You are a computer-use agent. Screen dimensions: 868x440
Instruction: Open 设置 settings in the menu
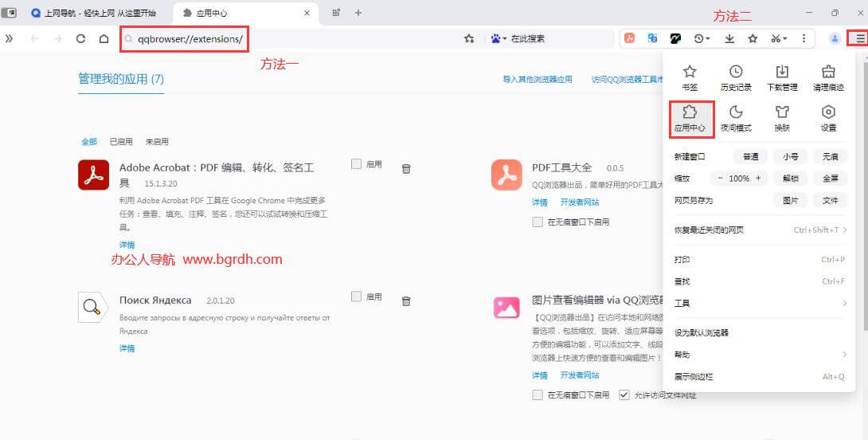coord(828,119)
